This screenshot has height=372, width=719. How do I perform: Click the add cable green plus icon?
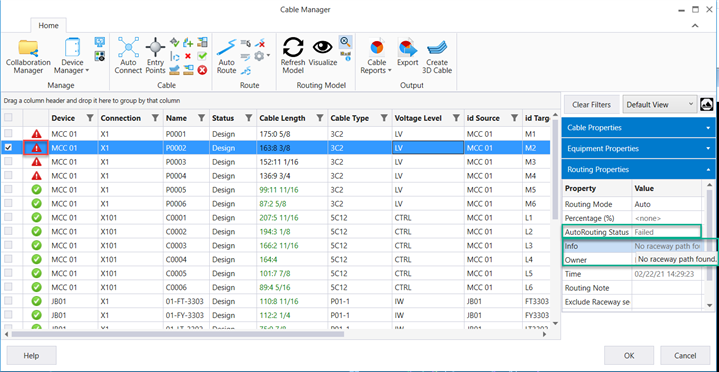(x=188, y=43)
